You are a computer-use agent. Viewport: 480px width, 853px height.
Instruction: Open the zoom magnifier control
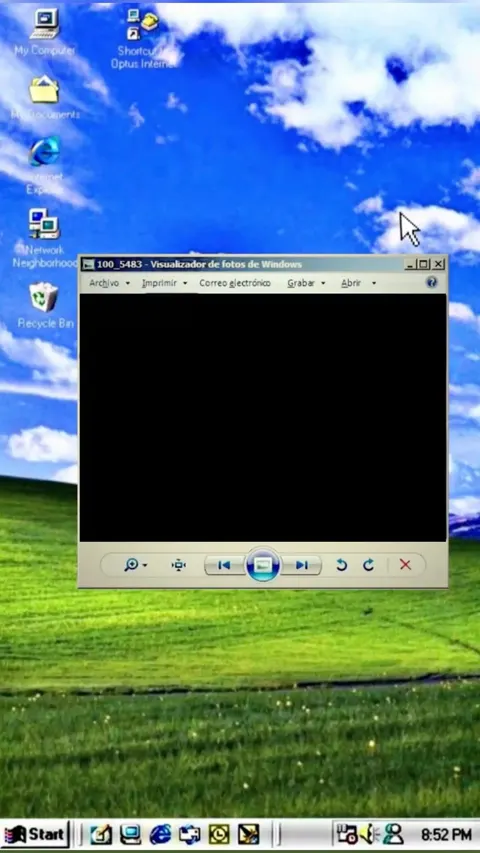coord(131,565)
